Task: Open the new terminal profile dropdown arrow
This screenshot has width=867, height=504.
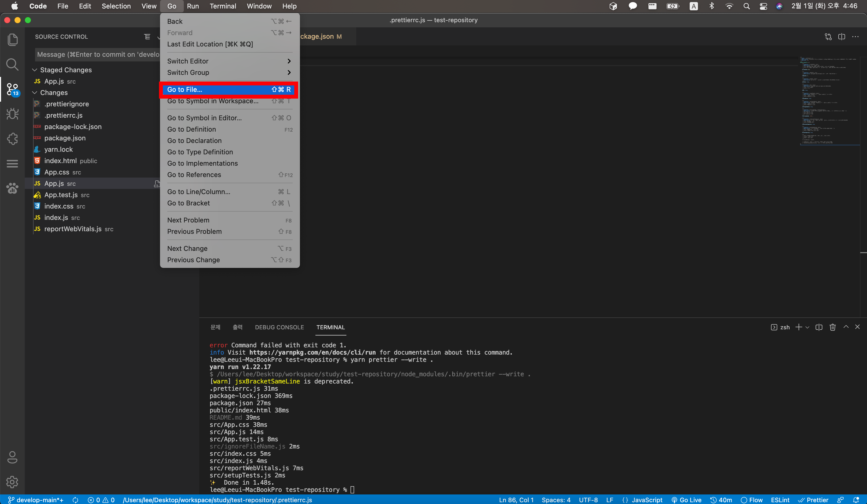Action: [x=807, y=327]
